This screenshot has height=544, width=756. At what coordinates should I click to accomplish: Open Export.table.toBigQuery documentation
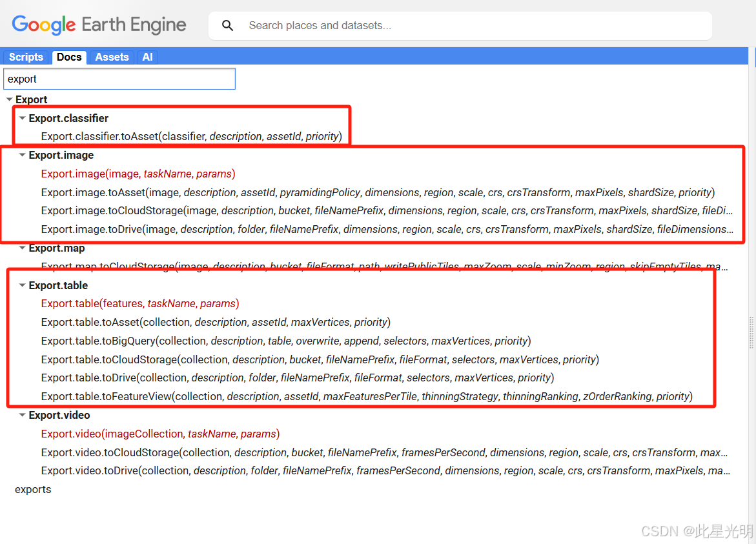[x=286, y=341]
